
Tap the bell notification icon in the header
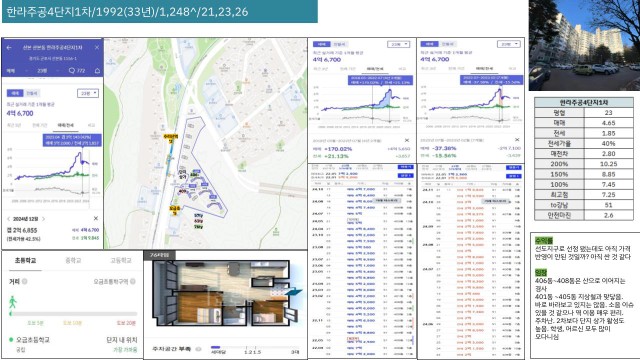pos(97,71)
